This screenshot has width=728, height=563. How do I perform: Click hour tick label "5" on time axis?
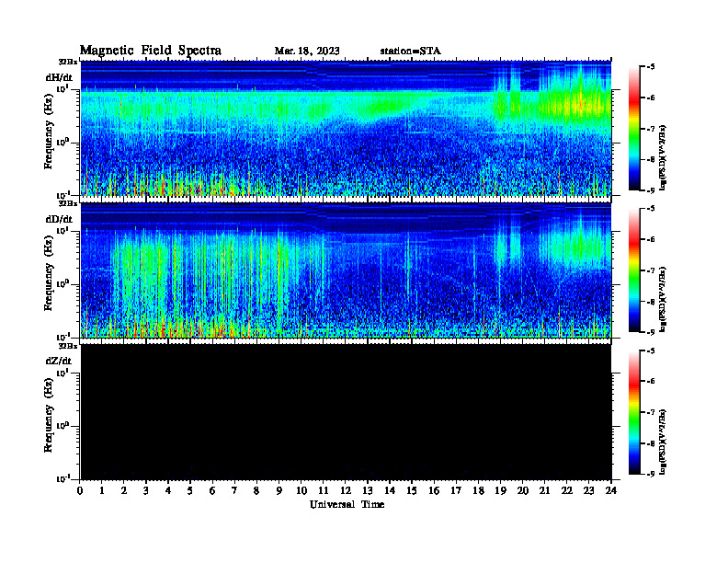coord(190,491)
